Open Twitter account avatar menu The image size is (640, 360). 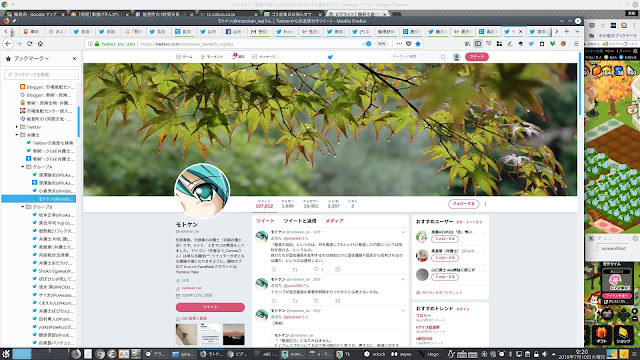click(x=456, y=57)
